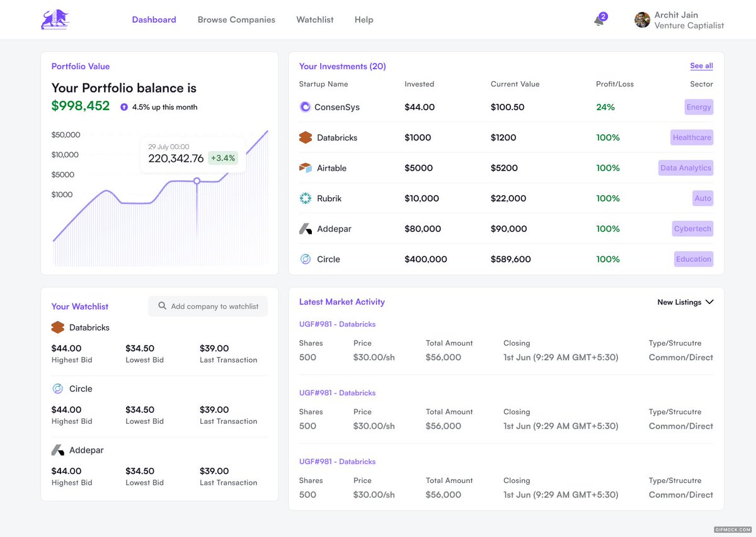Click the Addepar logo in investments table
Image resolution: width=756 pixels, height=537 pixels.
pyautogui.click(x=306, y=229)
